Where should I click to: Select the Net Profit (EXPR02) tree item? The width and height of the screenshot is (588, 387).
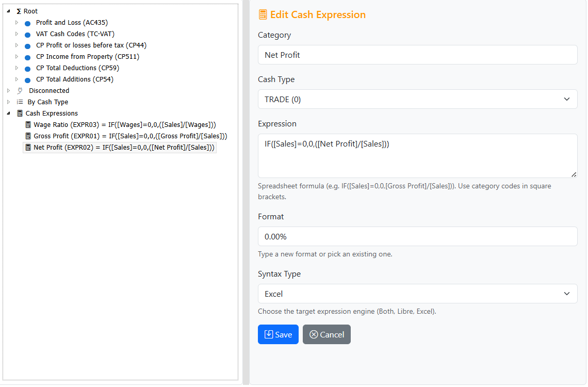[x=120, y=147]
